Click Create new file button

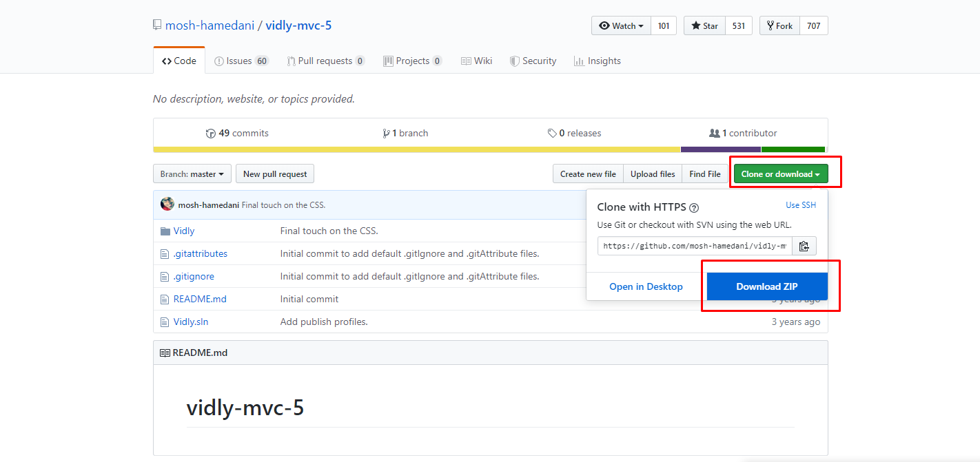[x=588, y=174]
